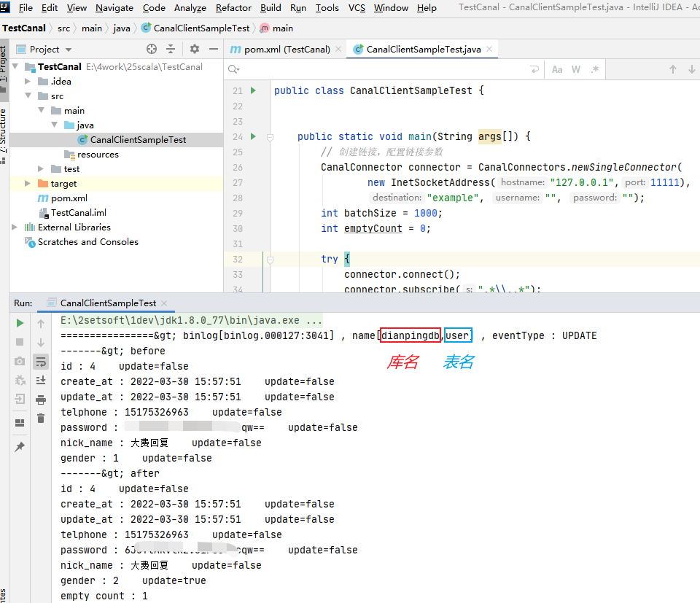Rerun CanalClientSampleTest with green play icon
700x603 pixels.
20,323
